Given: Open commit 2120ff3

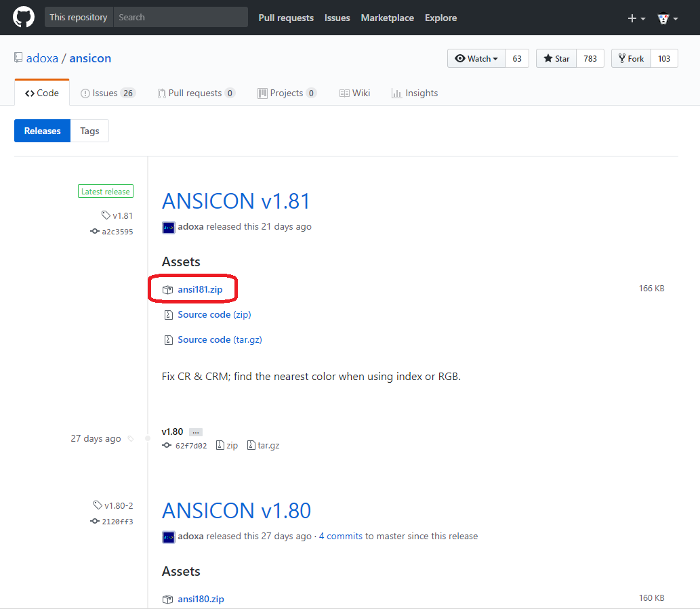Looking at the screenshot, I should 112,522.
